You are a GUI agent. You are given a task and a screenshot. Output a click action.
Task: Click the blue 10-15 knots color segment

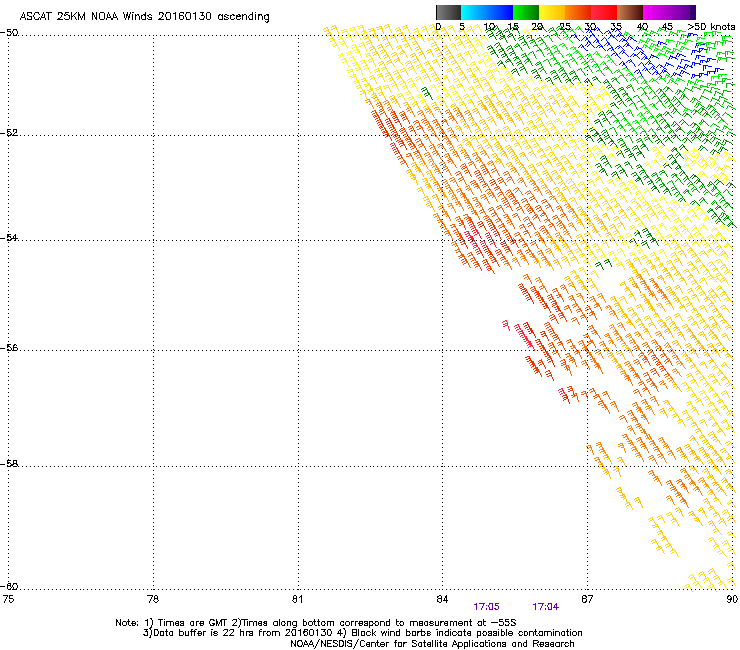[500, 12]
